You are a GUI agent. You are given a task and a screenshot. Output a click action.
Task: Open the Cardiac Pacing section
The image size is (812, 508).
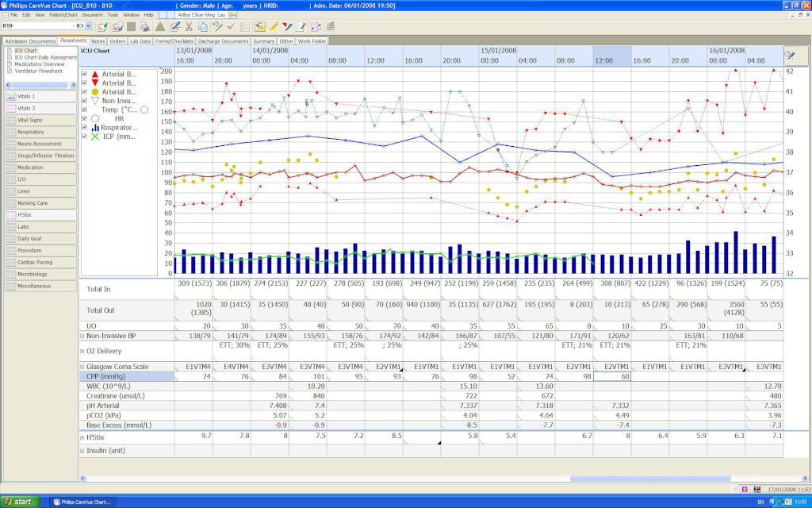point(40,262)
